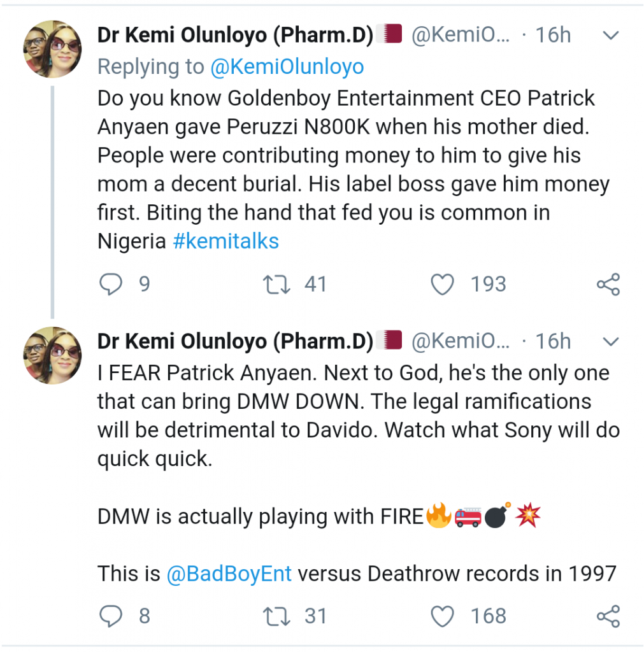The width and height of the screenshot is (644, 652).
Task: Open the dropdown chevron on second tweet
Action: [611, 343]
